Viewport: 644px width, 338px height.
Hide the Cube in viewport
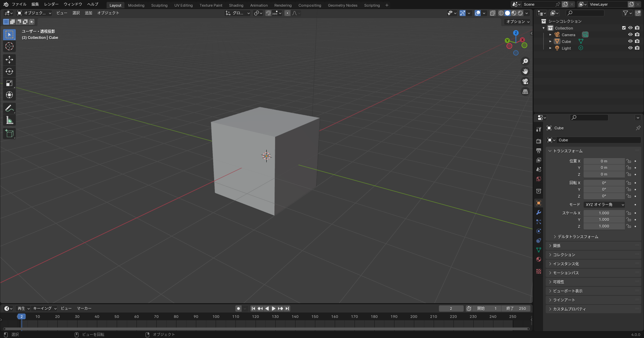coord(630,41)
